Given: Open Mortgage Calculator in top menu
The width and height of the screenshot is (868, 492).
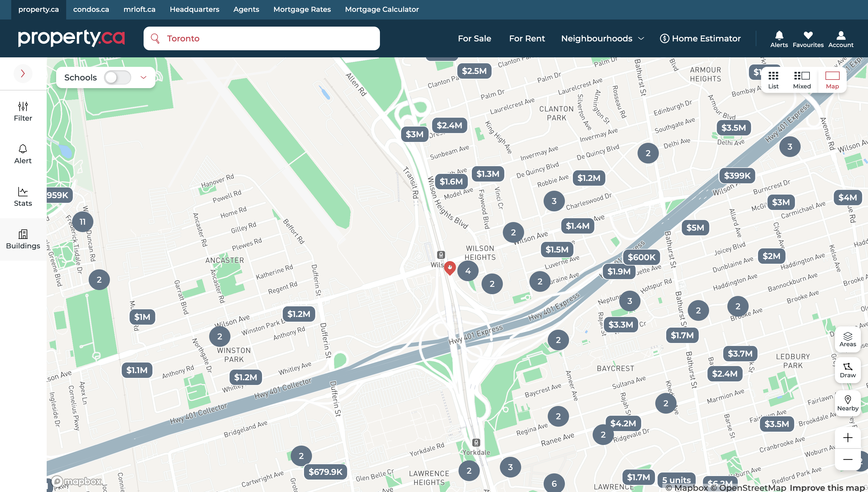Looking at the screenshot, I should point(382,9).
